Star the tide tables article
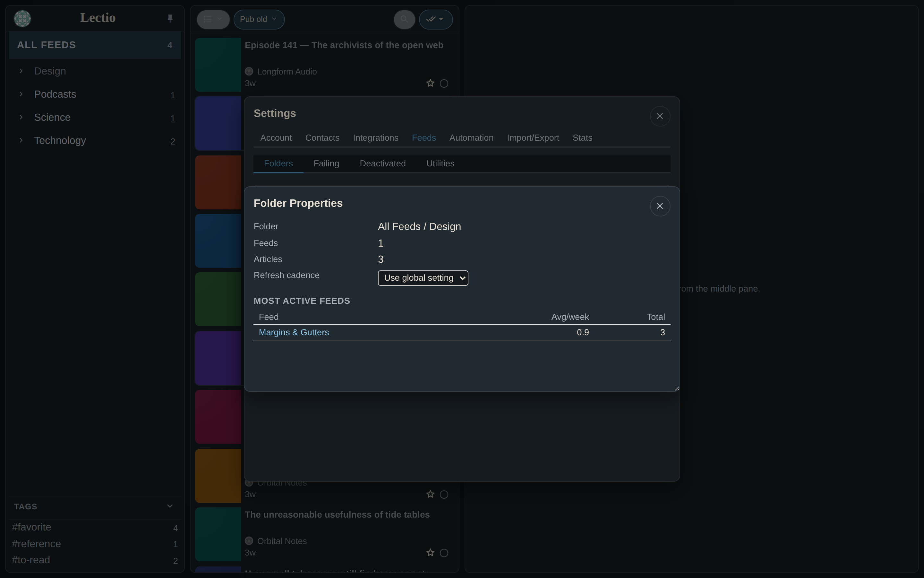This screenshot has width=924, height=578. 430,553
